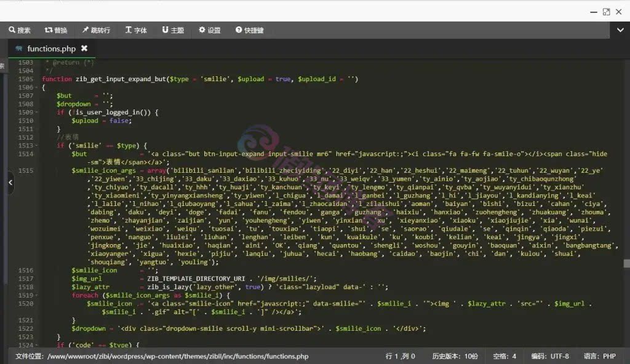Open the 设置 settings gear

[209, 30]
